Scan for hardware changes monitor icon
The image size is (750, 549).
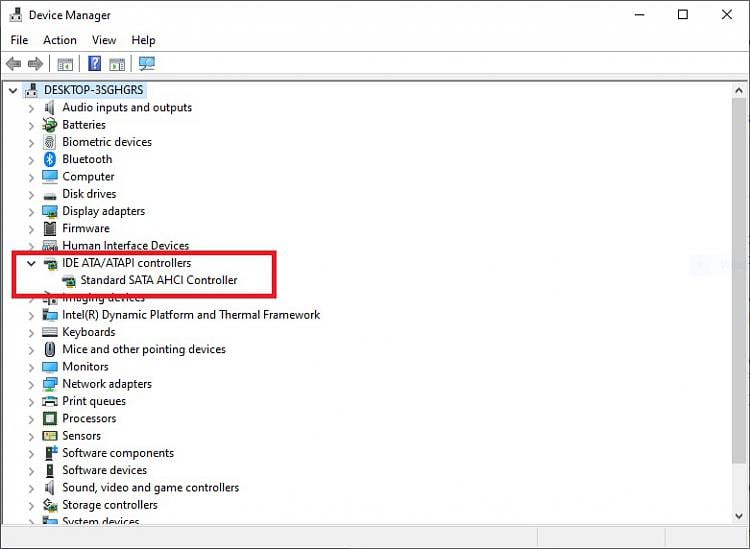point(147,64)
